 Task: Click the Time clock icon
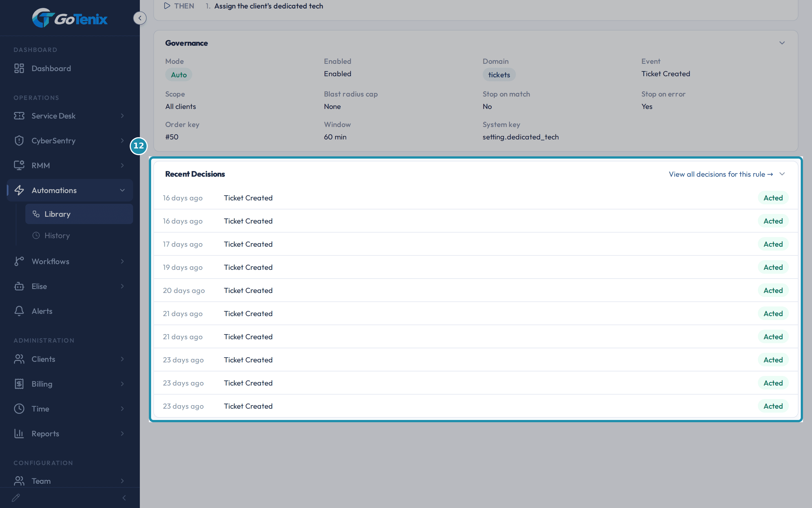[x=19, y=409]
